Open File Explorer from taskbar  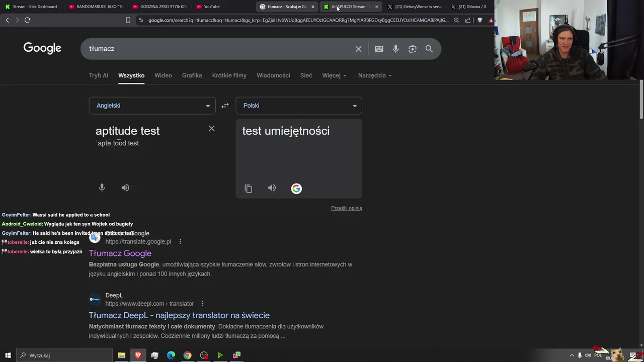[121, 355]
